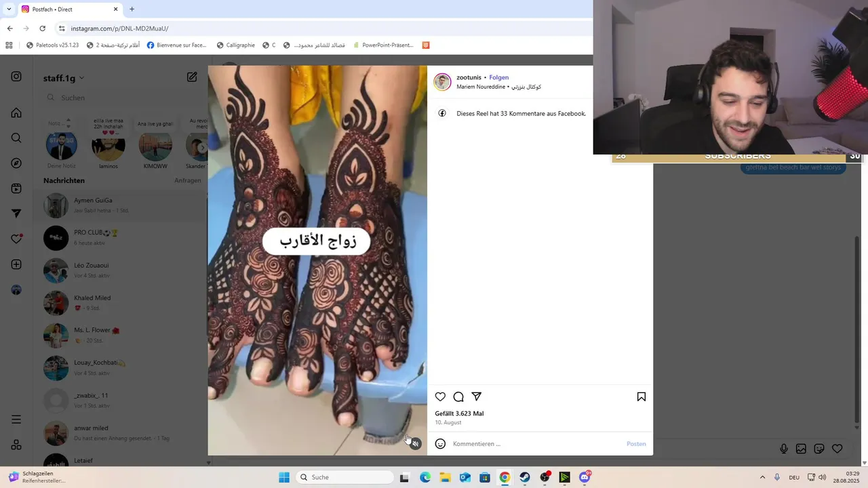Screen dimensions: 868x488
Task: Click into Kommentieren comment field
Action: 536,444
